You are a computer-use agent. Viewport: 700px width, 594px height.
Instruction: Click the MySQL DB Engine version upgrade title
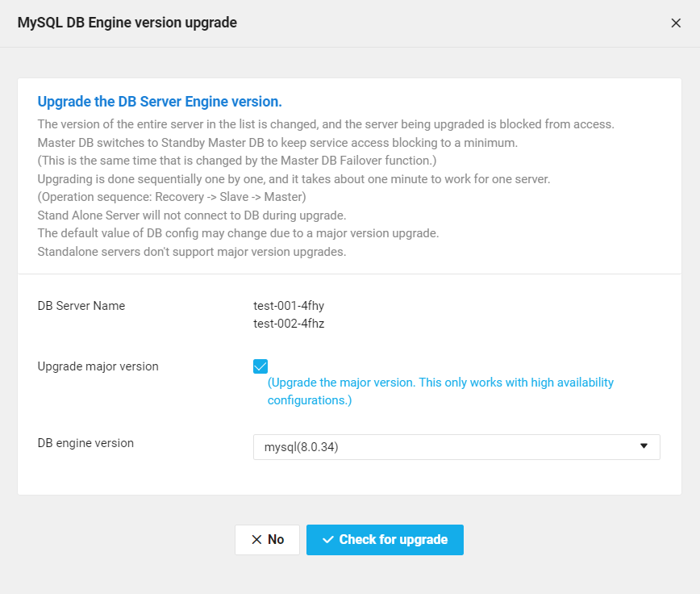tap(127, 23)
